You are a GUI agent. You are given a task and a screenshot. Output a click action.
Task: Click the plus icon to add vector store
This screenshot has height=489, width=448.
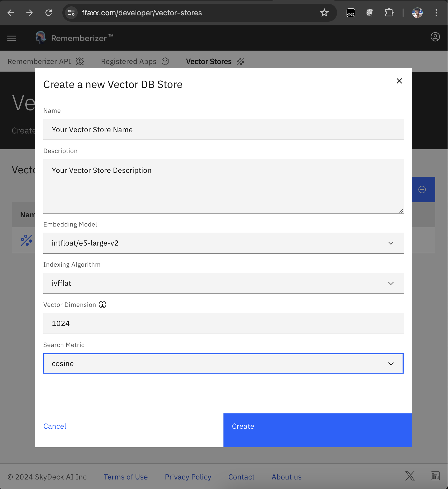(x=422, y=189)
